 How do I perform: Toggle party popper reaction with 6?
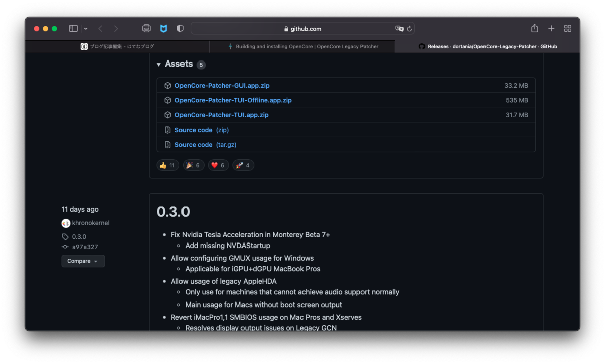coord(193,165)
